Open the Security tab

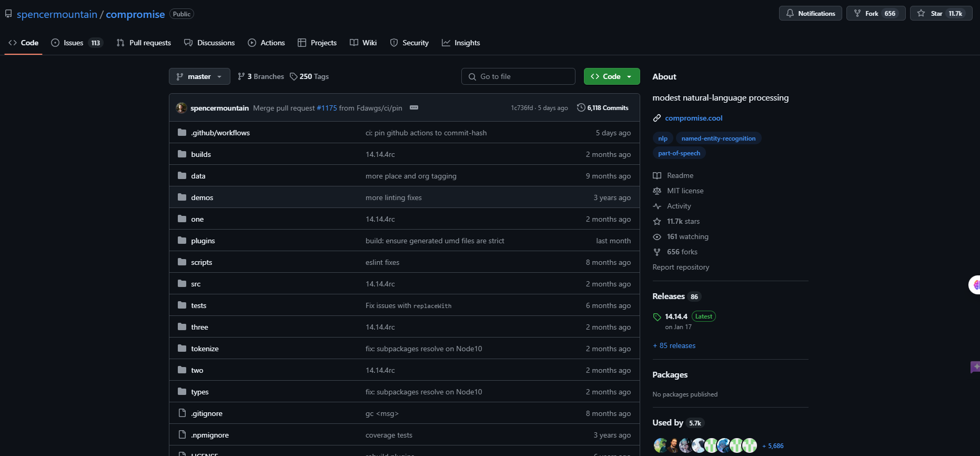pos(409,43)
